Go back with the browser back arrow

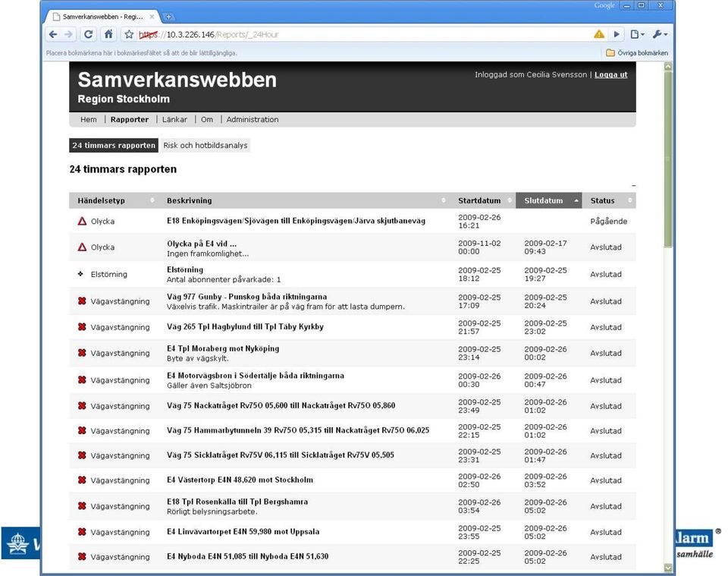pos(53,34)
